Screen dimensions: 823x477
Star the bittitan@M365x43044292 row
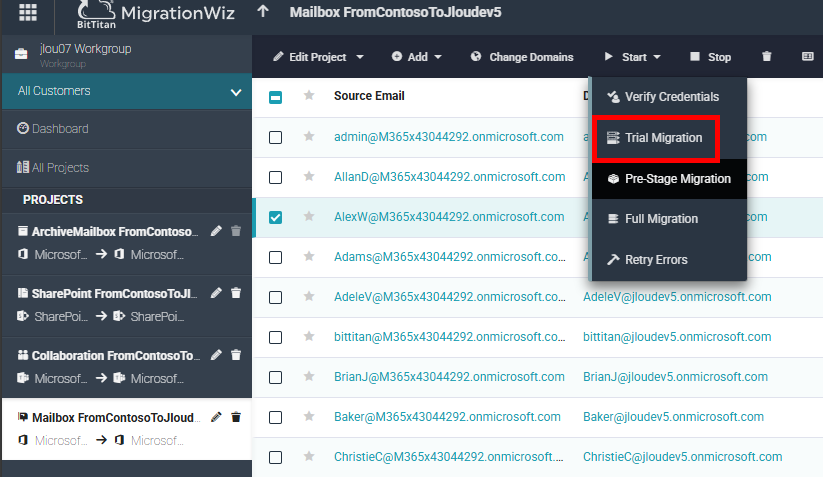pos(309,336)
